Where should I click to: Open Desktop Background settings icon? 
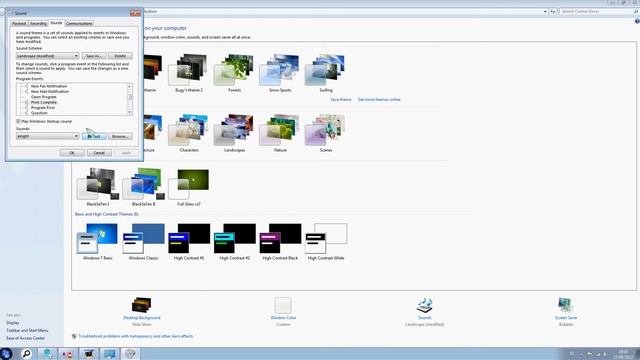(142, 305)
